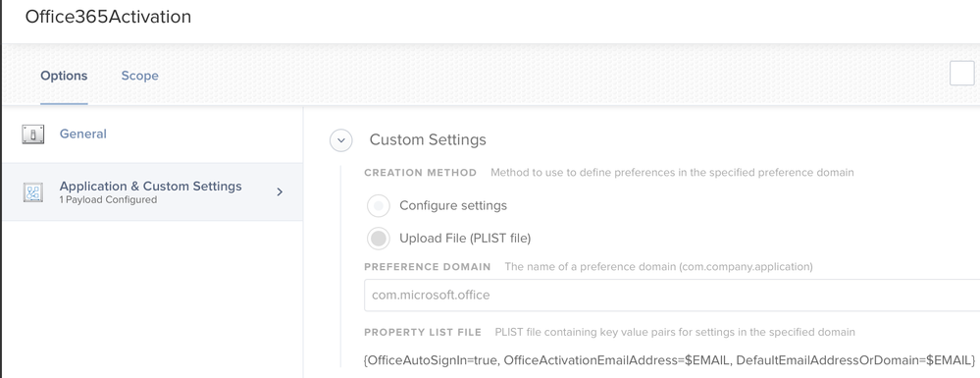Screen dimensions: 980x378
Task: Click the white square button at top right
Action: tap(962, 74)
